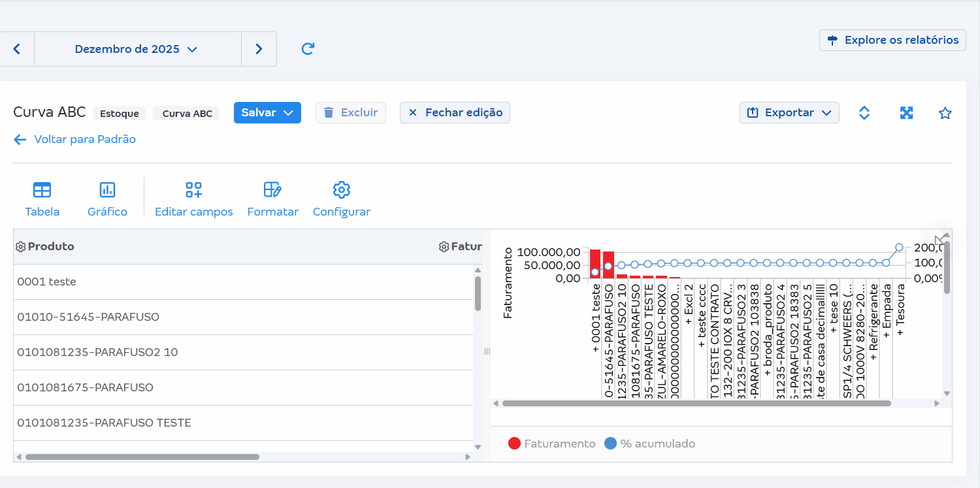This screenshot has width=980, height=488.
Task: Open the Dezembro de 2025 month selector
Action: (137, 48)
